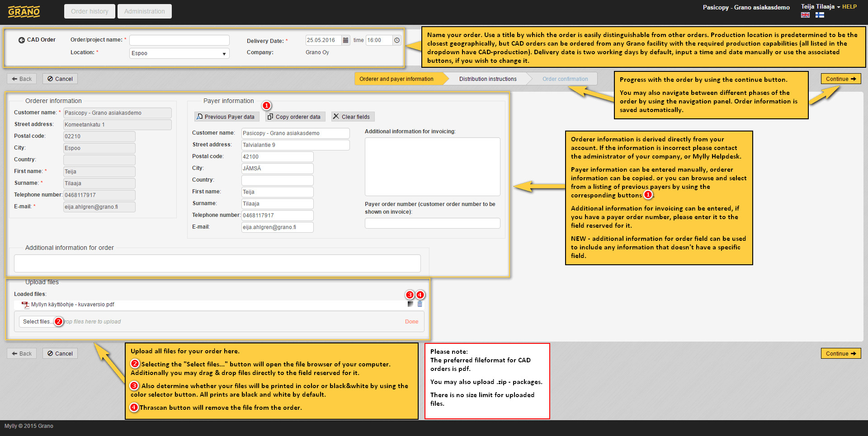Click the Previous Payer data button
This screenshot has height=436, width=868.
point(226,117)
